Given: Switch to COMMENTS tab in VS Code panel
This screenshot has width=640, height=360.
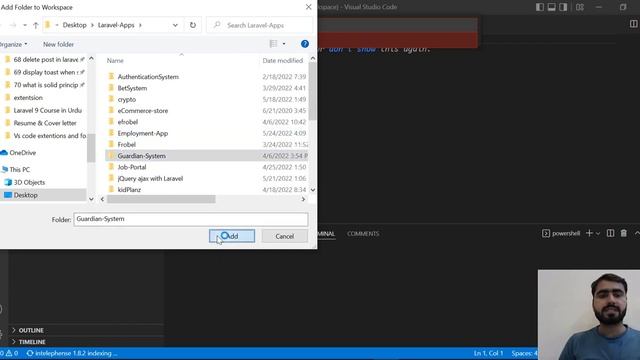Looking at the screenshot, I should pos(363,233).
